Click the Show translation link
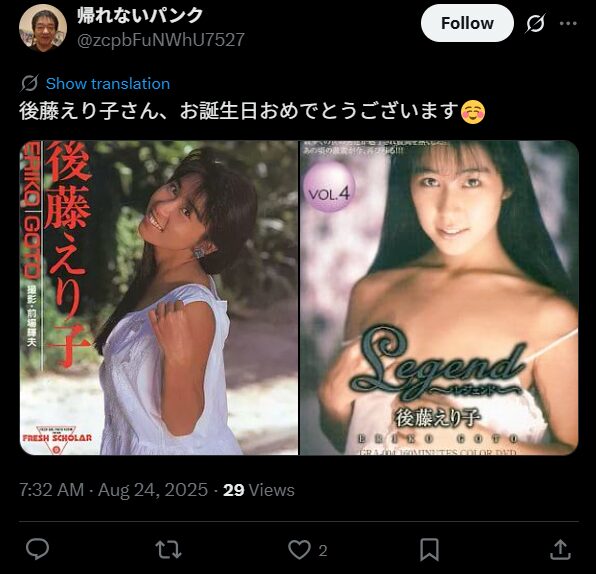 tap(108, 83)
